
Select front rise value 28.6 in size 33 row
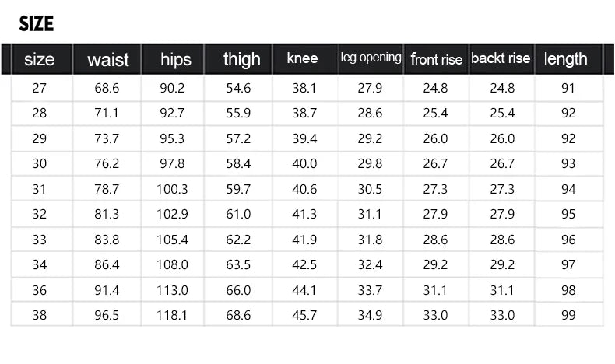click(x=435, y=240)
